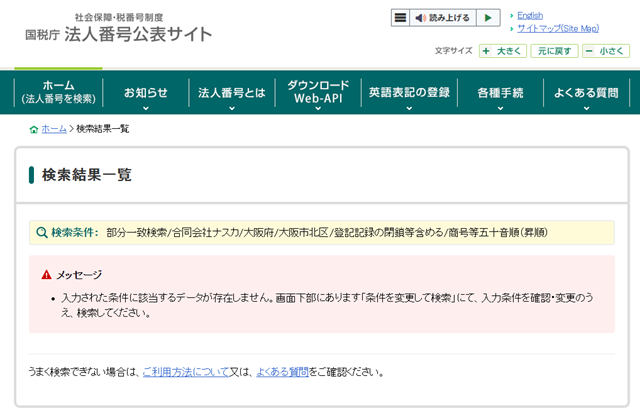Open the English version link
This screenshot has height=418, width=640.
click(530, 15)
